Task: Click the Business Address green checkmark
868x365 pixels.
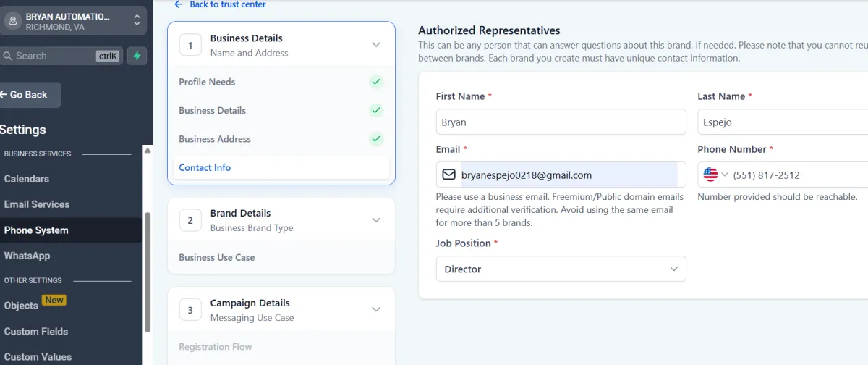Action: tap(375, 138)
